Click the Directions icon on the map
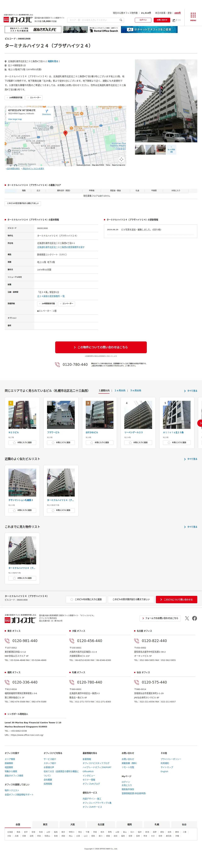 tap(46, 112)
